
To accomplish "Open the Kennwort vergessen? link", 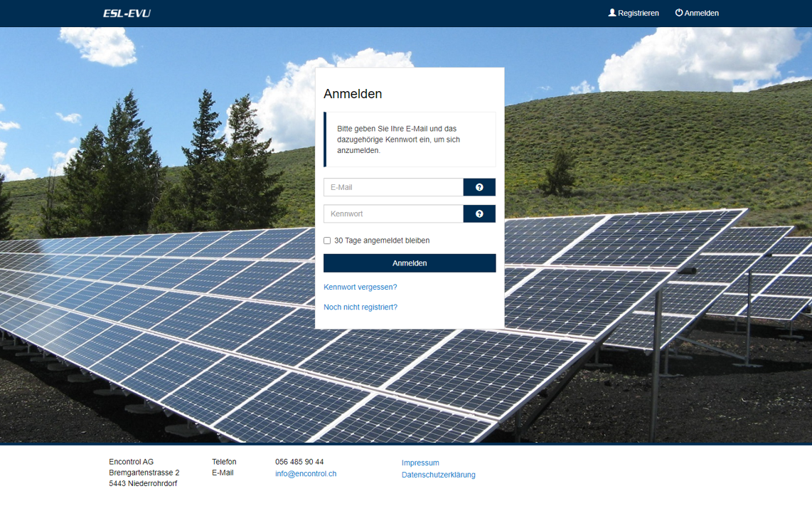I will coord(360,287).
